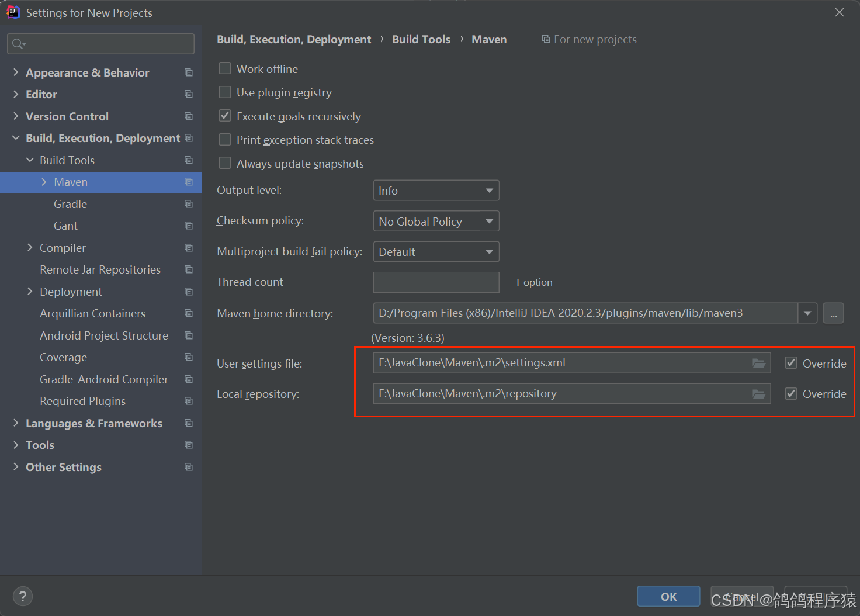Click the project-level icon beside Gant
This screenshot has width=860, height=616.
coord(188,226)
